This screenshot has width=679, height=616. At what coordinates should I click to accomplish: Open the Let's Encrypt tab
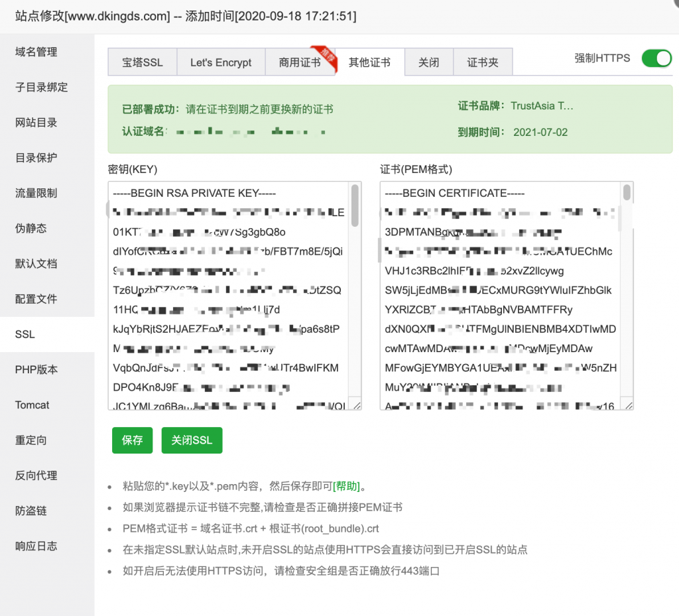pos(220,62)
